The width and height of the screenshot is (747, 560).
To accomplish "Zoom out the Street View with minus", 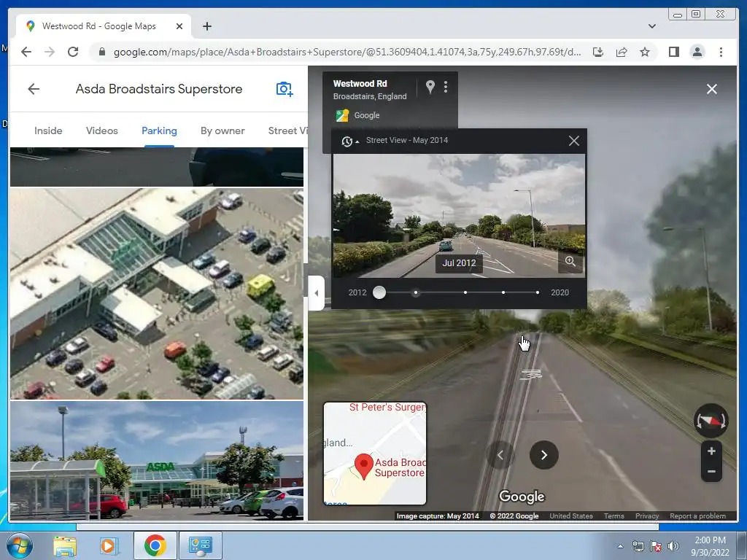I will [x=711, y=472].
